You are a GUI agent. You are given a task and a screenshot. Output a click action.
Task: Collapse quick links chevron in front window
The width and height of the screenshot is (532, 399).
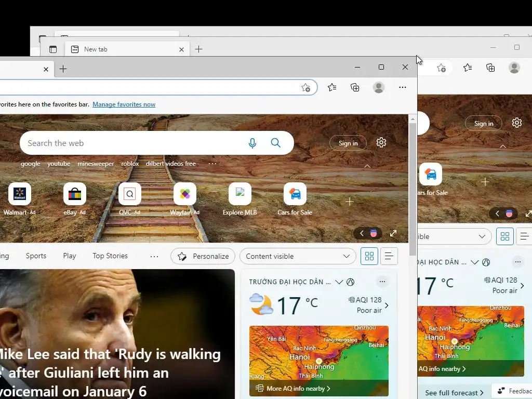(367, 166)
